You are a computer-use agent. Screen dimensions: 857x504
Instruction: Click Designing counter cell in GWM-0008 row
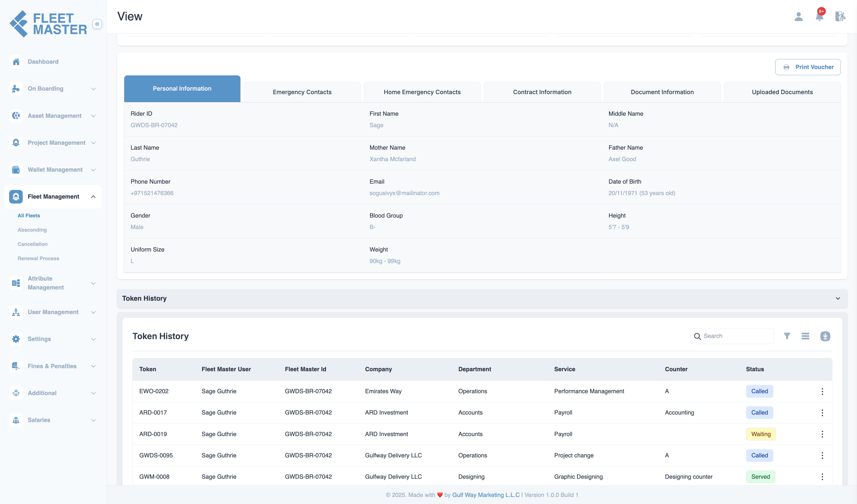tap(688, 477)
